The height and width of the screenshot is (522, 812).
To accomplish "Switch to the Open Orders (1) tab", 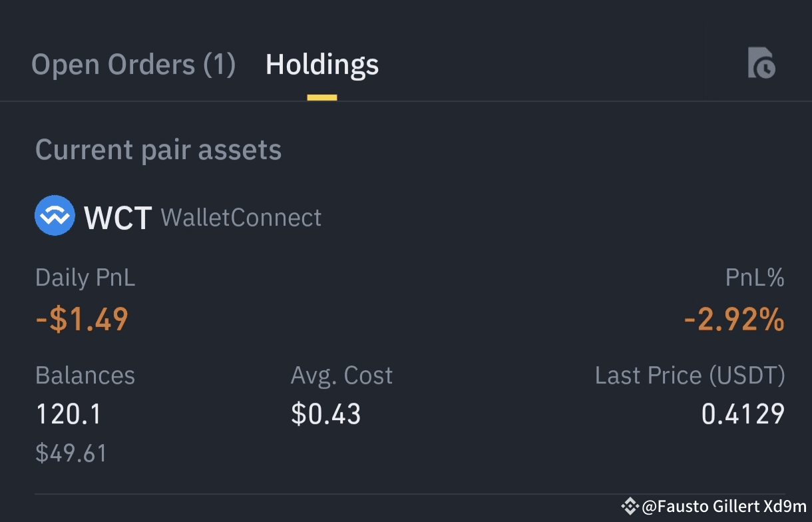I will tap(133, 65).
